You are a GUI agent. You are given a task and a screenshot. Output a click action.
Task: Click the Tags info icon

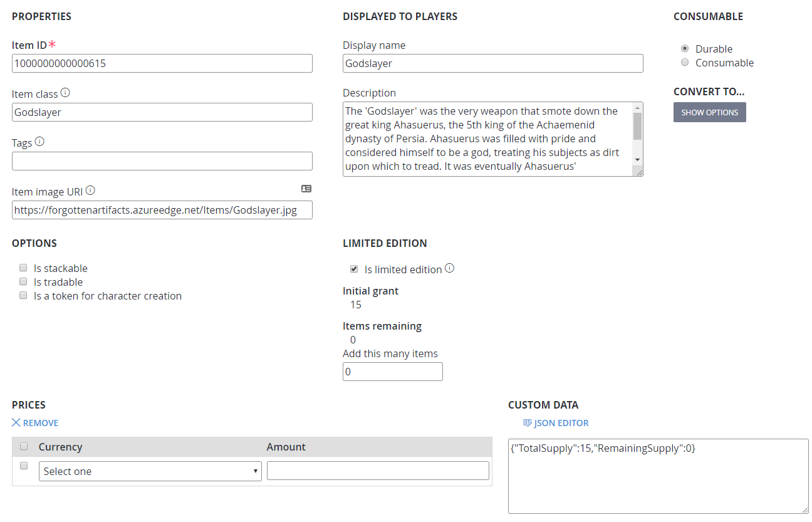[39, 142]
